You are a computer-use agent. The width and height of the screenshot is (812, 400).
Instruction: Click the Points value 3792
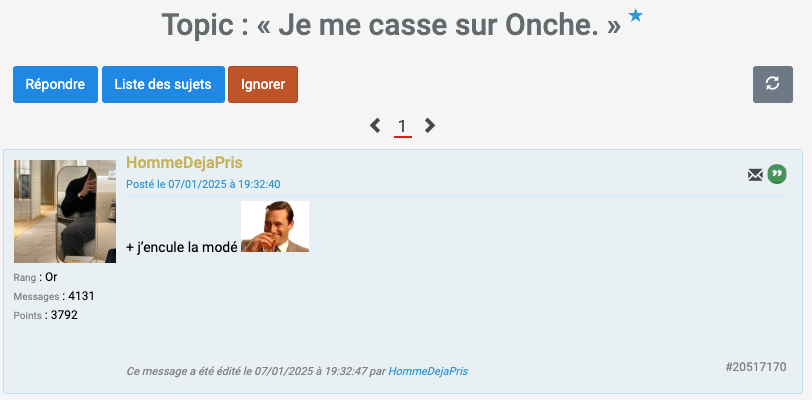click(62, 315)
